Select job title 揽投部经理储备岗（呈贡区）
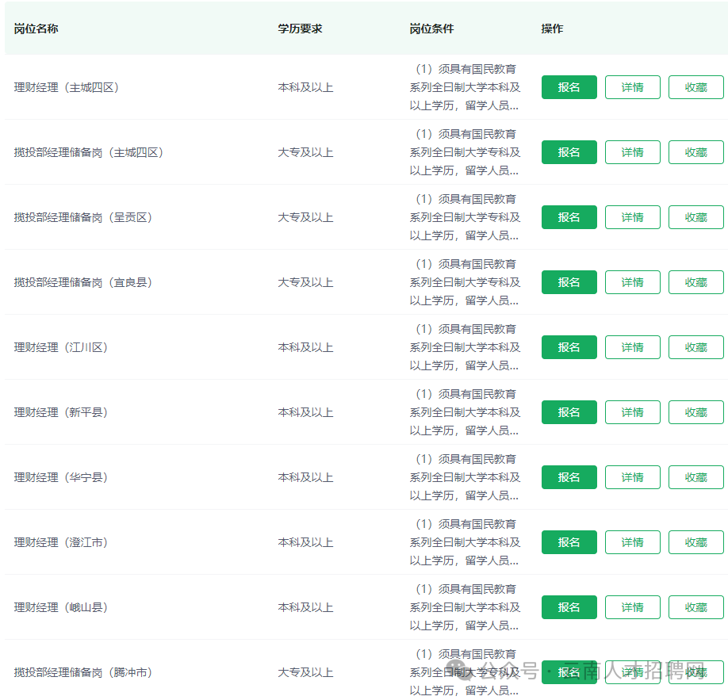 [x=83, y=217]
